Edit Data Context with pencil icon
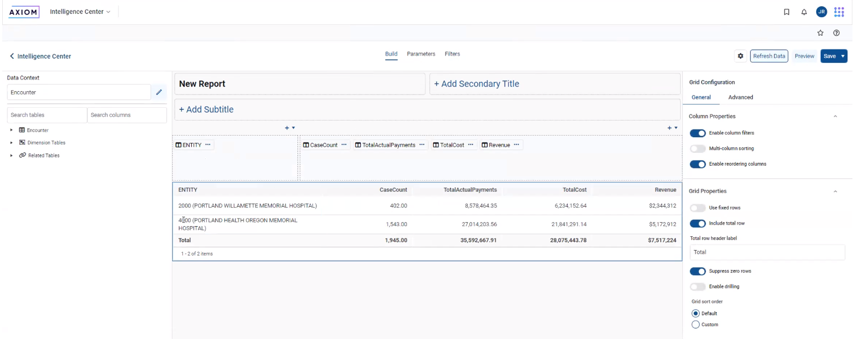 (158, 92)
